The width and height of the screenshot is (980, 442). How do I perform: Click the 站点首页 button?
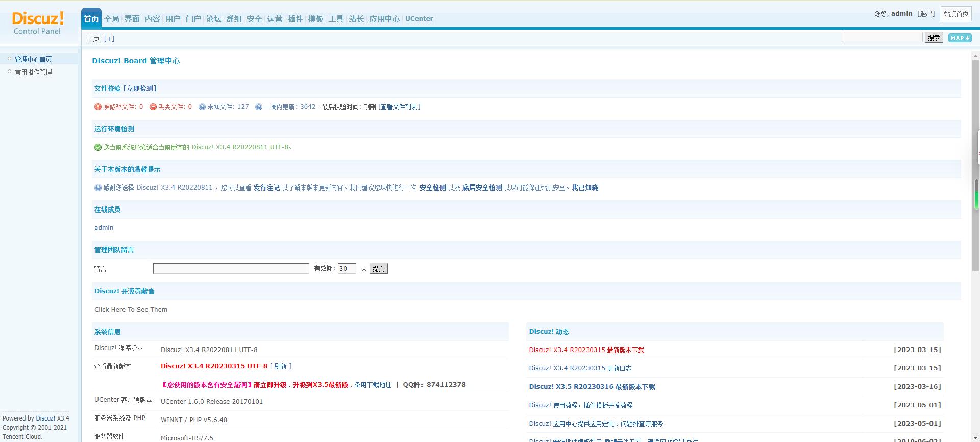click(x=956, y=14)
